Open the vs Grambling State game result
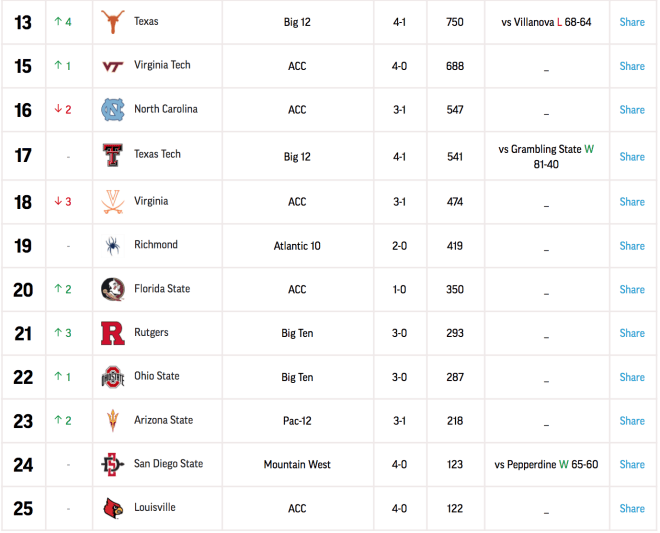This screenshot has height=533, width=660. point(546,157)
